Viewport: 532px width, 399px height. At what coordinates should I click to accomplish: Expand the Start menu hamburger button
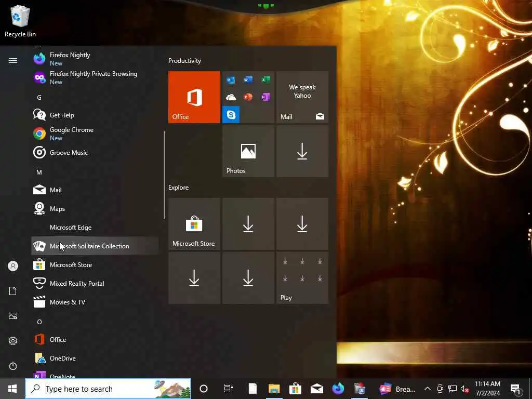pos(13,60)
